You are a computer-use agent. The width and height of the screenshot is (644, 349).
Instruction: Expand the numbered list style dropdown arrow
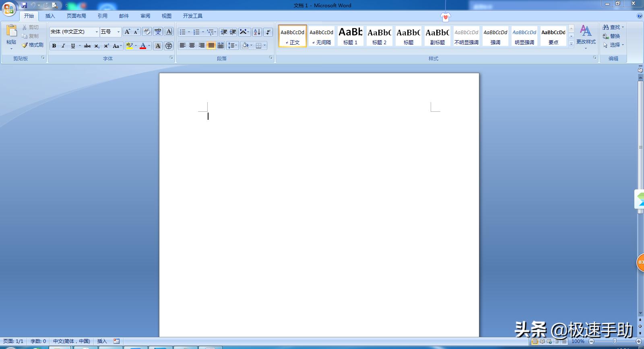click(x=203, y=32)
